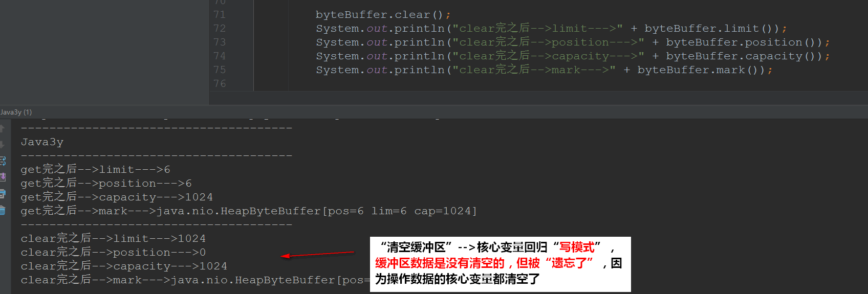Viewport: 868px width, 294px height.
Task: Click the Print console output icon
Action: point(3,194)
